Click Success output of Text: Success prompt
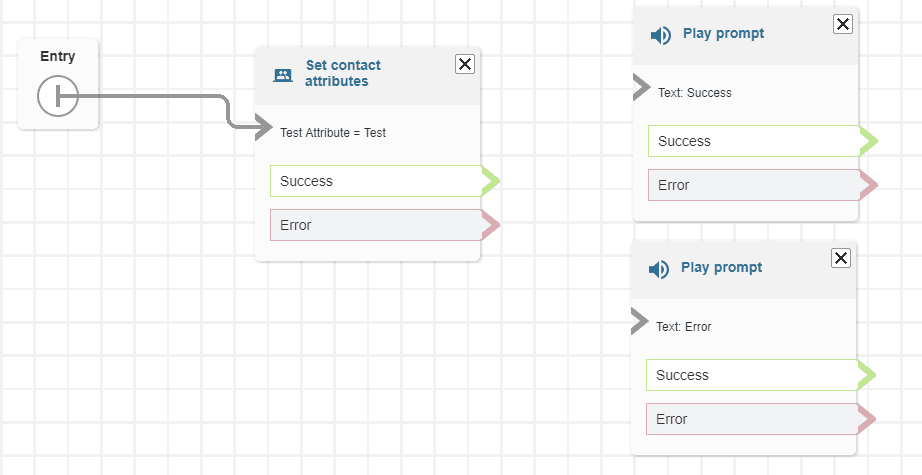Screen dimensions: 922x475 [x=868, y=141]
